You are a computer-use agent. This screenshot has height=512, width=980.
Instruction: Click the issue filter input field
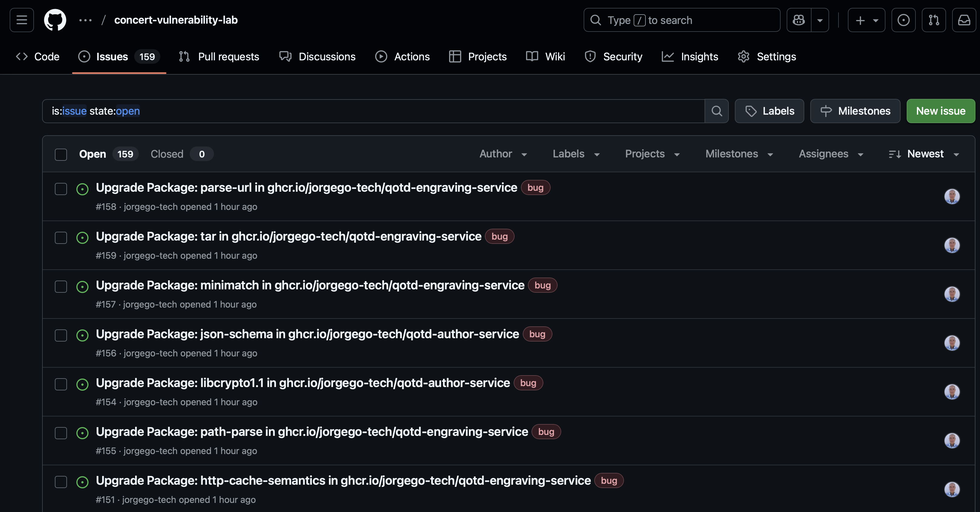coord(373,111)
